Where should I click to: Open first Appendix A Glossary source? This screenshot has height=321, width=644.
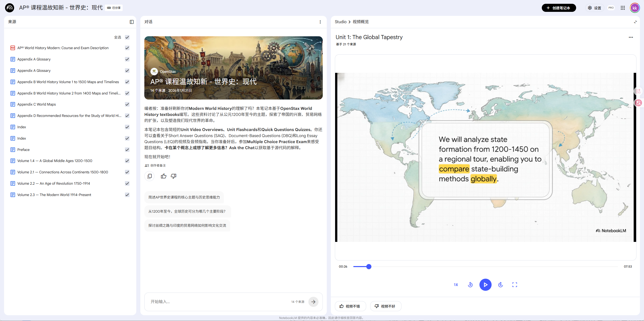[x=34, y=59]
